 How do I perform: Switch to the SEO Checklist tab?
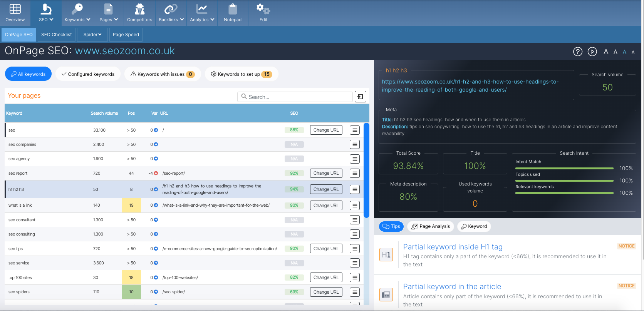click(57, 35)
